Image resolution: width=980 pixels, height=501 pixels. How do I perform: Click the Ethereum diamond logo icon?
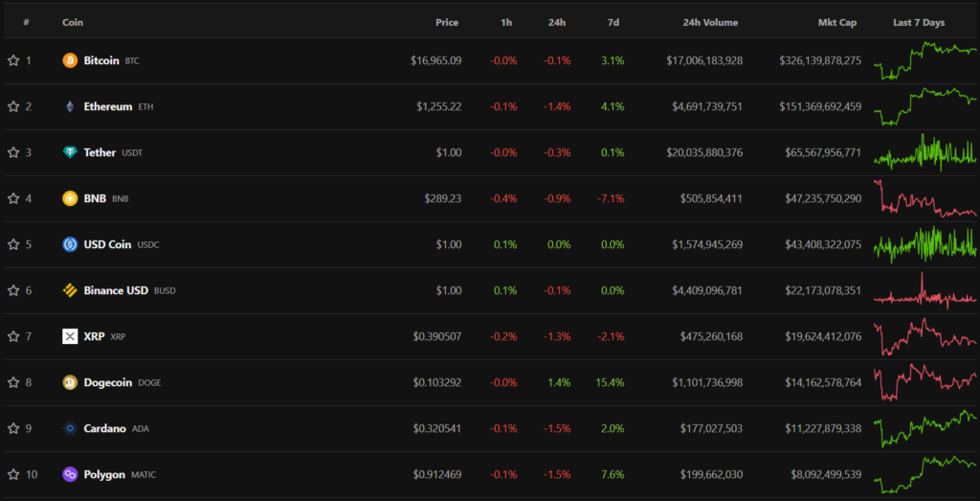pyautogui.click(x=70, y=107)
